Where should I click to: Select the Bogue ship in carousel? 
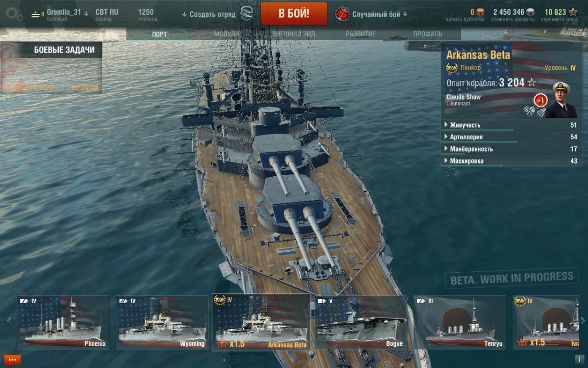click(x=361, y=322)
